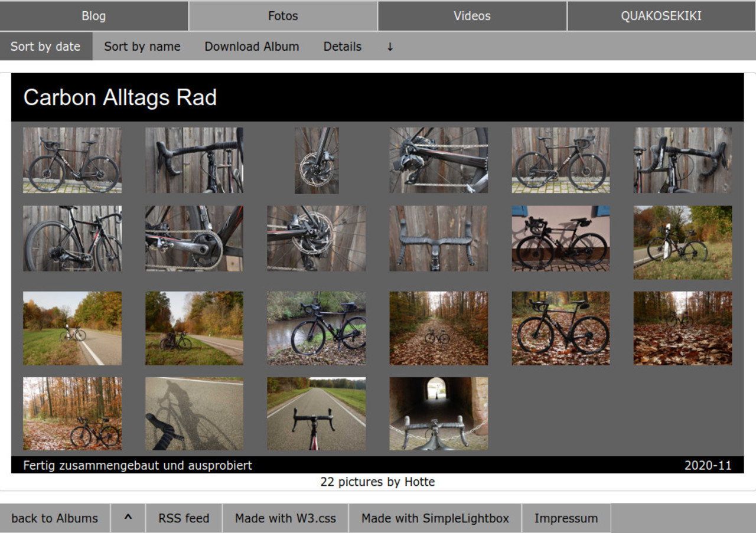Screen dimensions: 756x533
Task: Open the tunnel view handlebar photo
Action: [x=438, y=414]
